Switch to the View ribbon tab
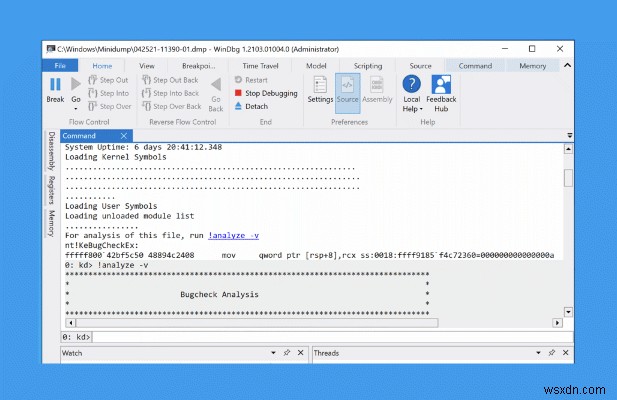 click(147, 66)
